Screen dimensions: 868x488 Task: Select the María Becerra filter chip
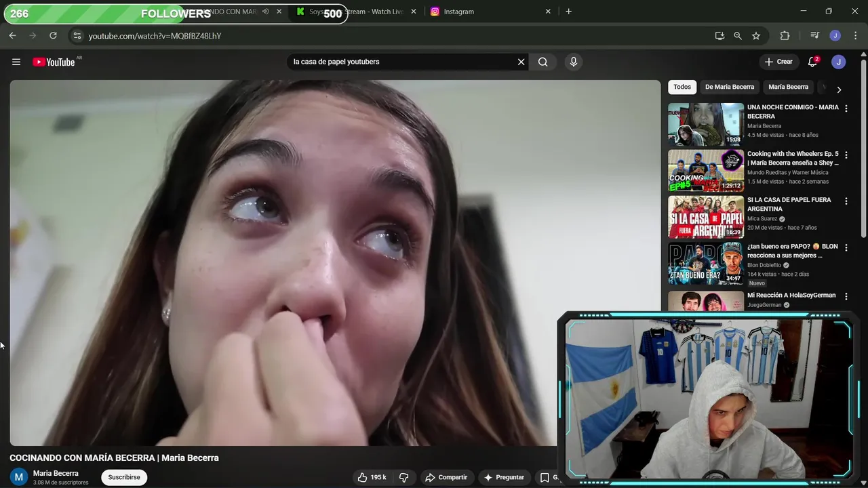(788, 87)
